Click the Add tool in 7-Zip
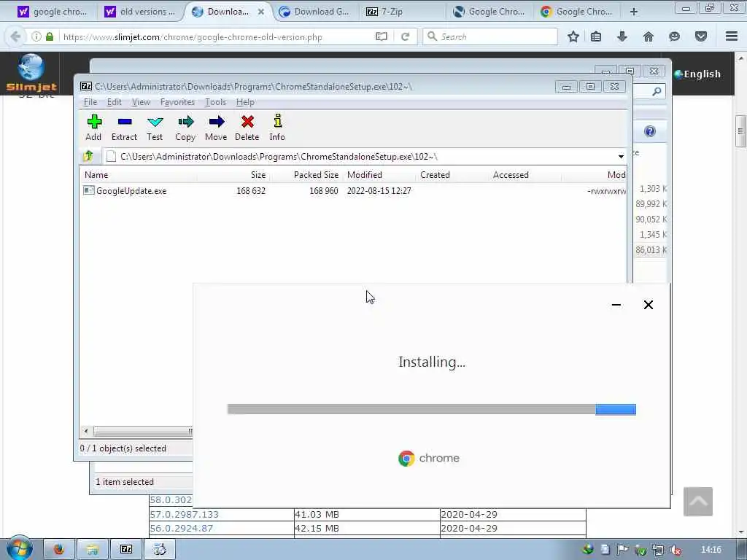 (x=93, y=128)
